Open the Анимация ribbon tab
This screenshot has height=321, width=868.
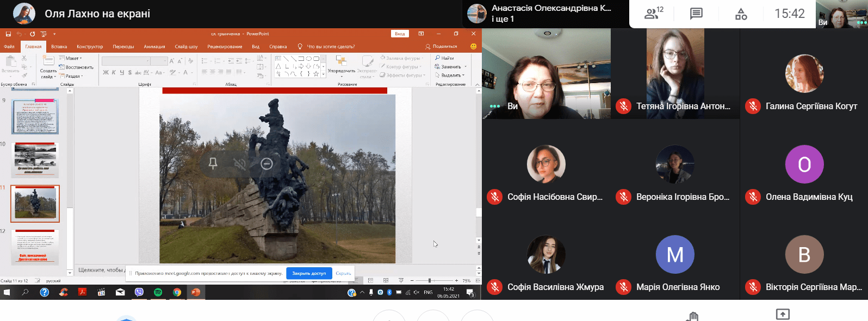154,47
